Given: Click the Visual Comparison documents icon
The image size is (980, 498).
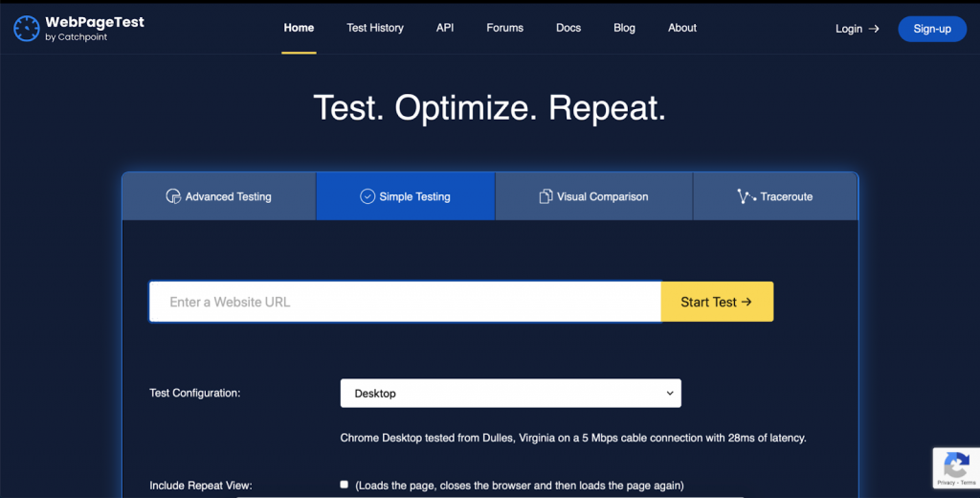Looking at the screenshot, I should pos(546,196).
